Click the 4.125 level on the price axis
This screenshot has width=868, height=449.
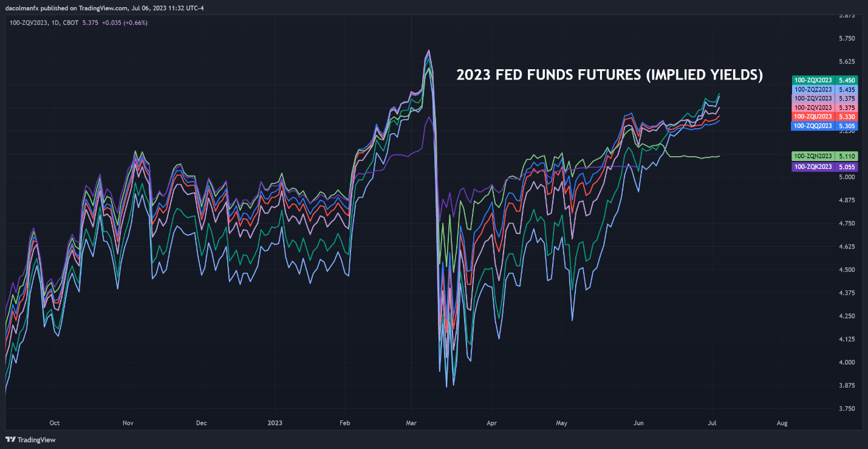point(846,339)
